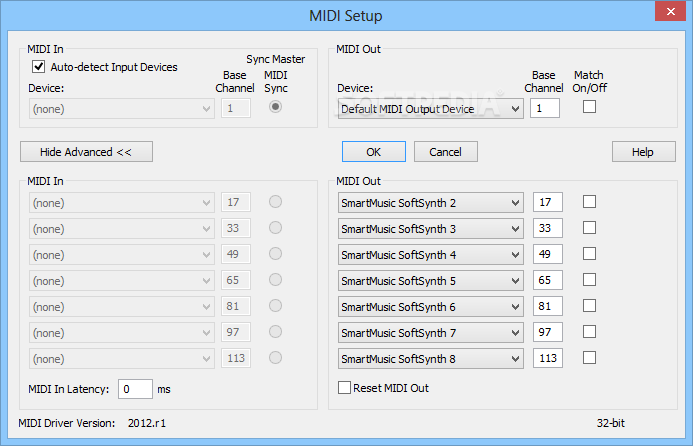Expand the SmartMusic SoftSynth 7 dropdown
Image resolution: width=693 pixels, height=446 pixels.
pos(430,332)
